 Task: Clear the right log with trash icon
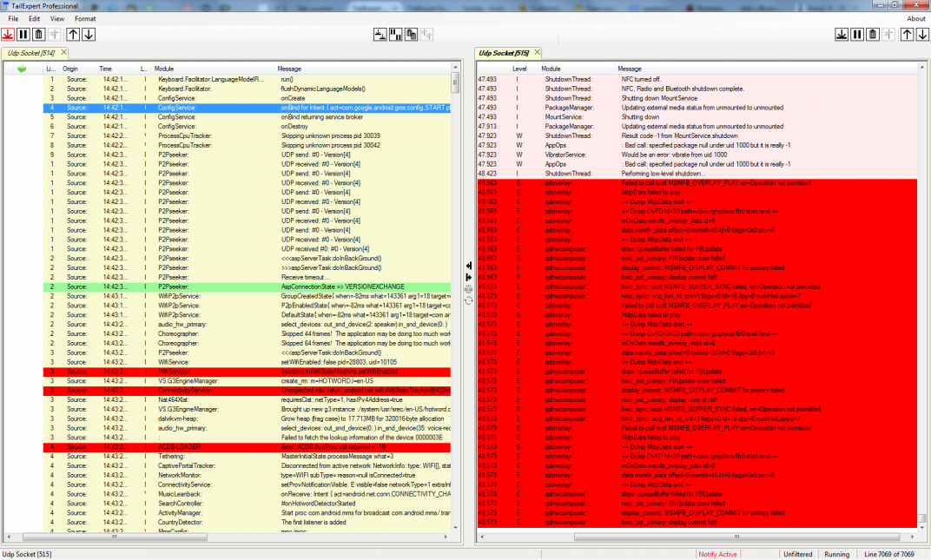click(x=873, y=34)
